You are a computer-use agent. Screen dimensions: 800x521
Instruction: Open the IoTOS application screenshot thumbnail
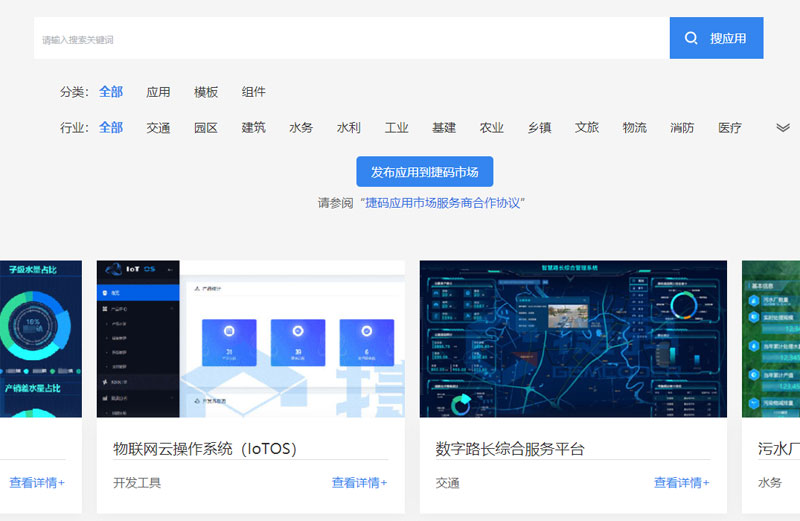pos(250,339)
